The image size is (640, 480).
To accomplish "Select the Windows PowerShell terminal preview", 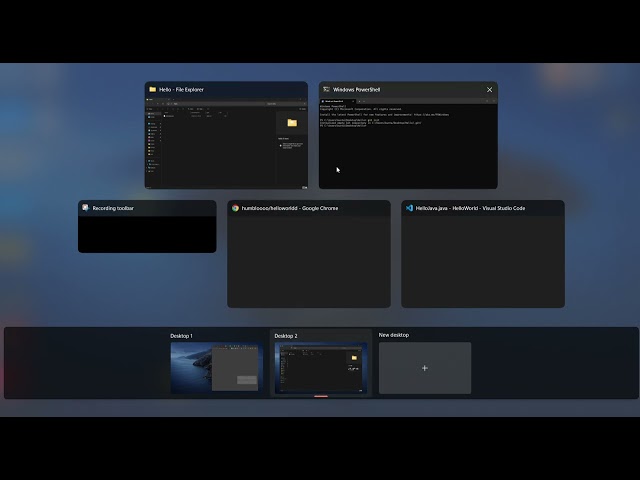I will [408, 143].
